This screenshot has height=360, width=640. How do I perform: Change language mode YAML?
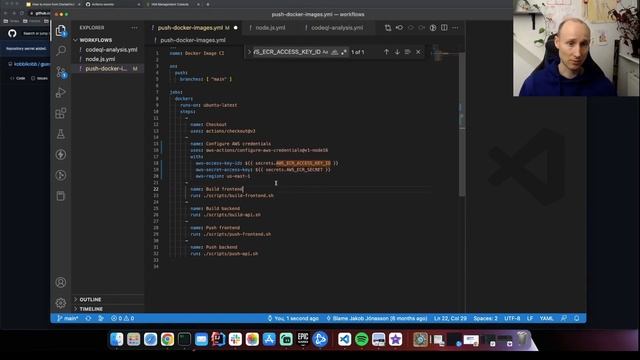pyautogui.click(x=547, y=318)
